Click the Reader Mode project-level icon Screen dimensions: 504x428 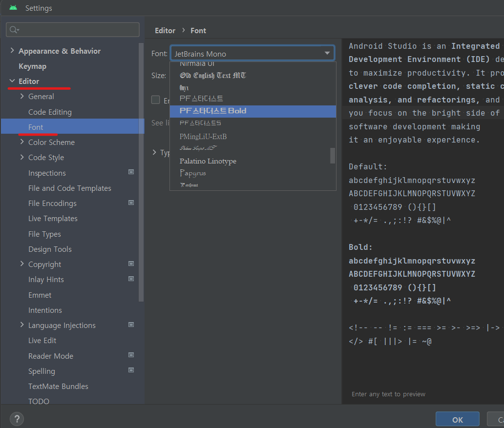coord(131,355)
